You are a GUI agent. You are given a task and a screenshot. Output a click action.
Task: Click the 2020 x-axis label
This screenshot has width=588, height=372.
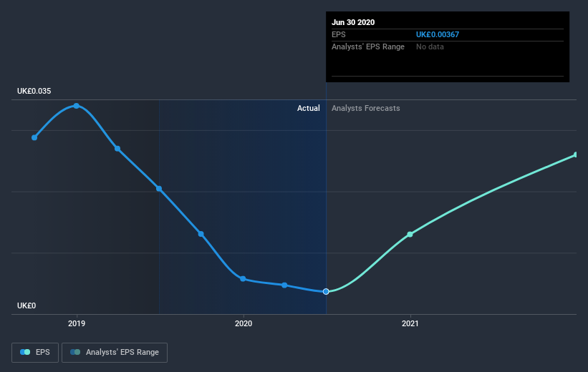[244, 323]
